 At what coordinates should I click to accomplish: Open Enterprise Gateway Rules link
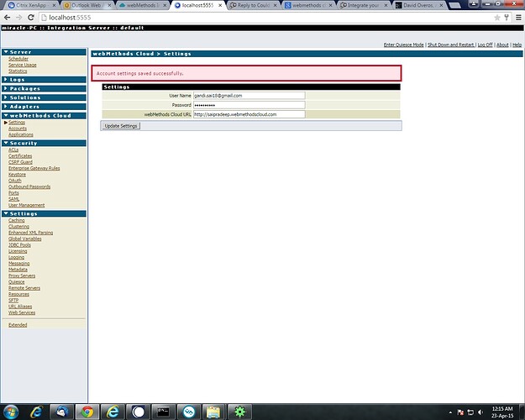34,169
